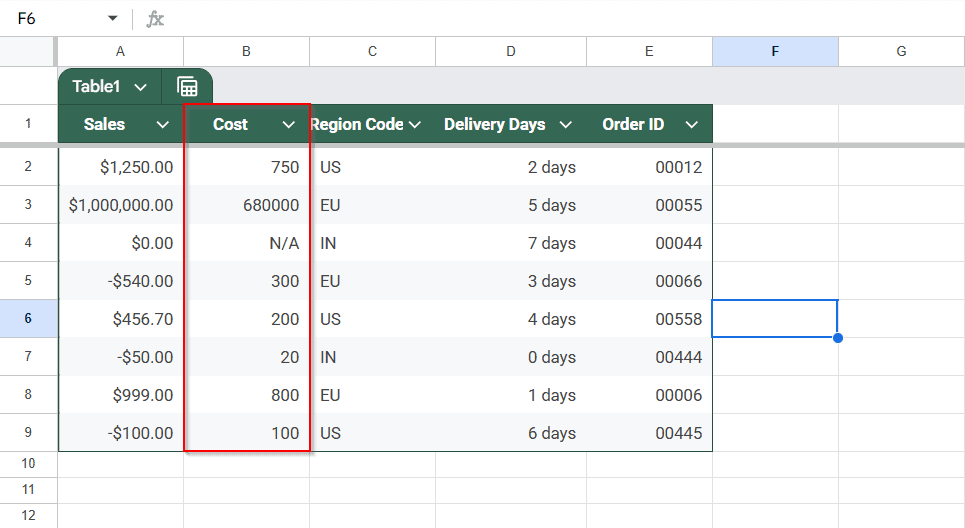Expand the Name Box dropdown arrow
Screen dimensions: 965x528
coord(113,18)
